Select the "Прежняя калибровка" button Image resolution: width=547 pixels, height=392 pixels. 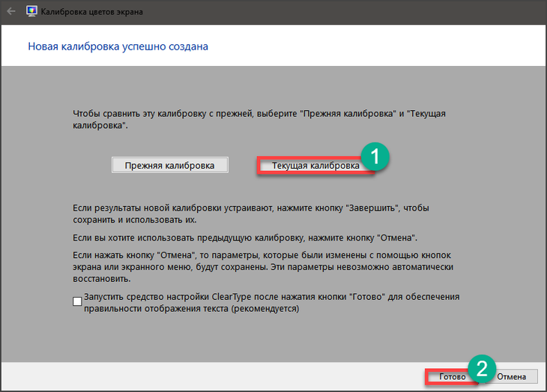pyautogui.click(x=170, y=165)
